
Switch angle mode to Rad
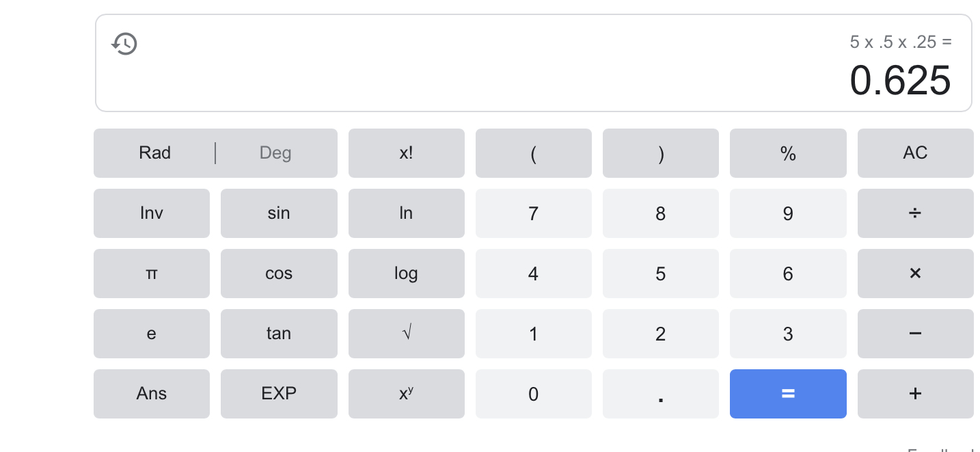click(x=155, y=153)
